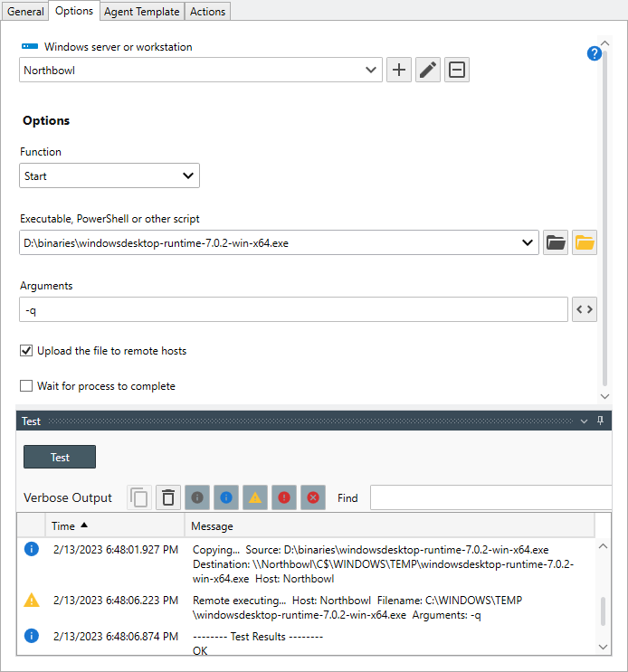The image size is (628, 672).
Task: Switch to the Agent Template tab
Action: [141, 11]
